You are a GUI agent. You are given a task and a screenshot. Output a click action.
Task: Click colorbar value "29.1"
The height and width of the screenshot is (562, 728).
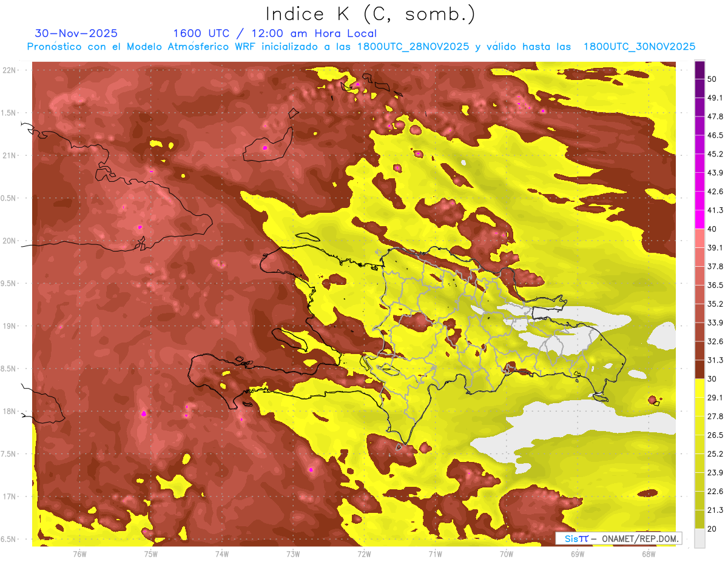coord(715,397)
